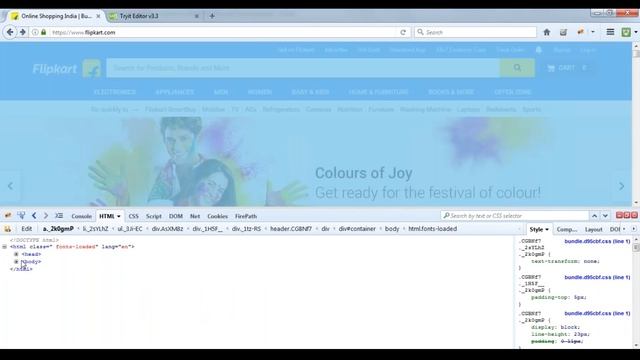Screen dimensions: 640x360
Task: Click the Firebug toolbar icon in Firefox
Action: (x=581, y=32)
